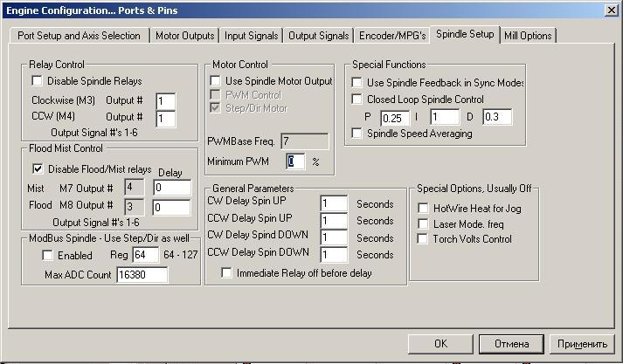Enable Spindle Speed Averaging

(x=356, y=134)
